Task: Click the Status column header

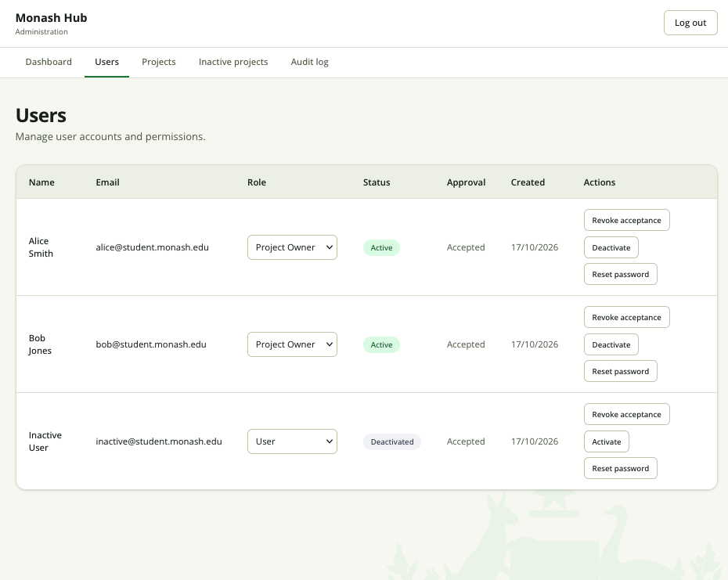Action: pos(377,182)
